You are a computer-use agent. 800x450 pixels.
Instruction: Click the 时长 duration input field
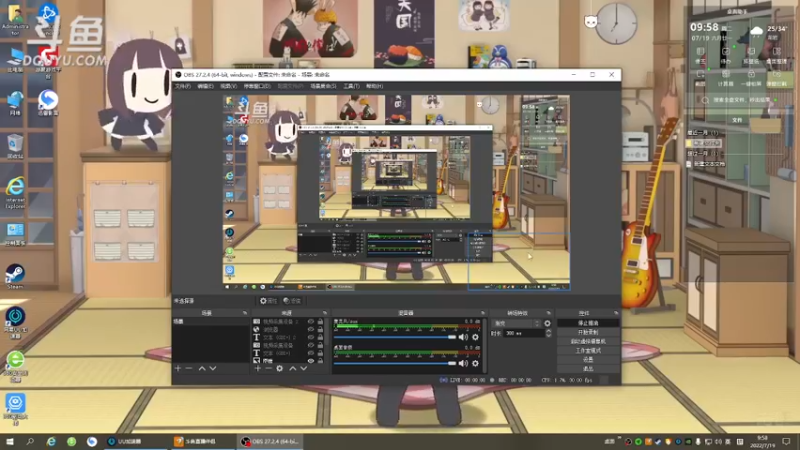tap(523, 333)
